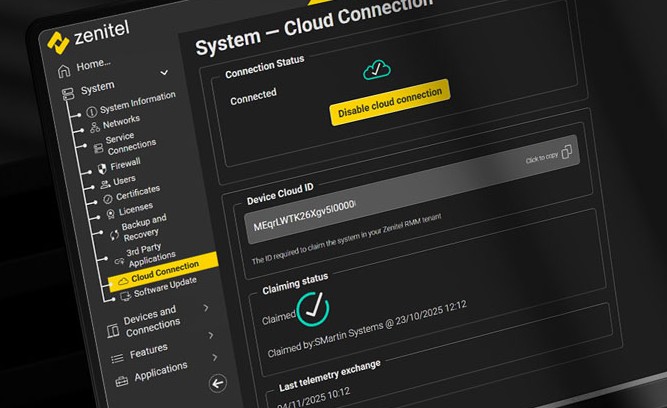Disable cloud connection button
This screenshot has height=408, width=667.
[x=390, y=102]
